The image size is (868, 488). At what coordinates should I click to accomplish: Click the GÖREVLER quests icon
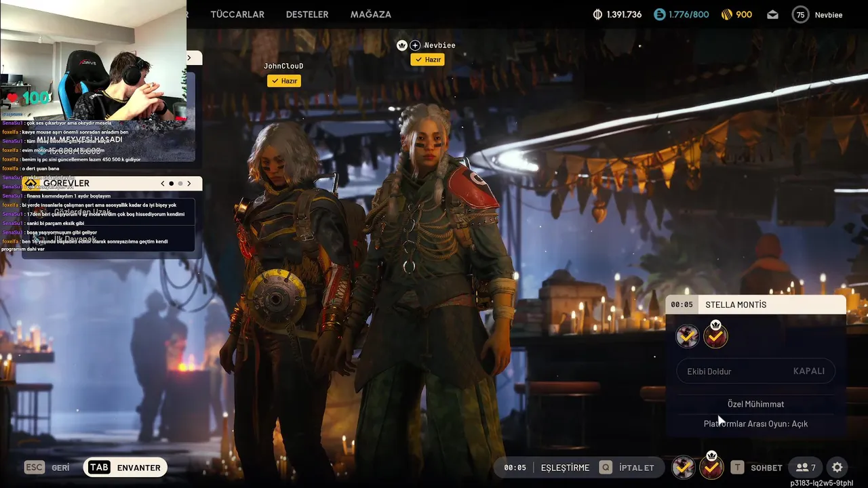tap(31, 183)
